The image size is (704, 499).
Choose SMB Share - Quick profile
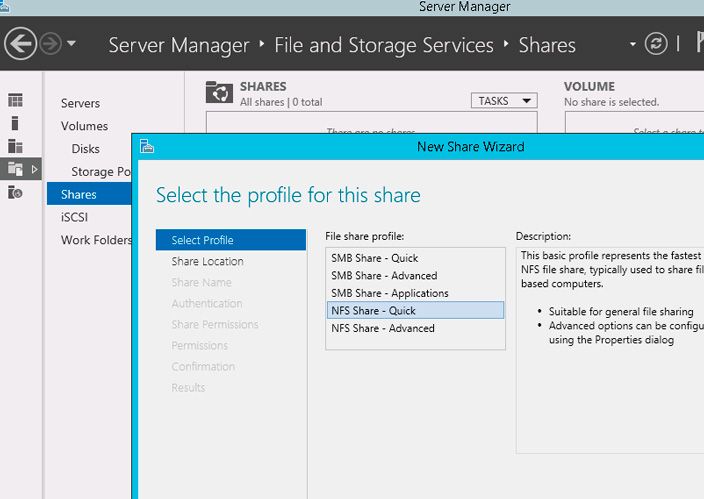[375, 258]
